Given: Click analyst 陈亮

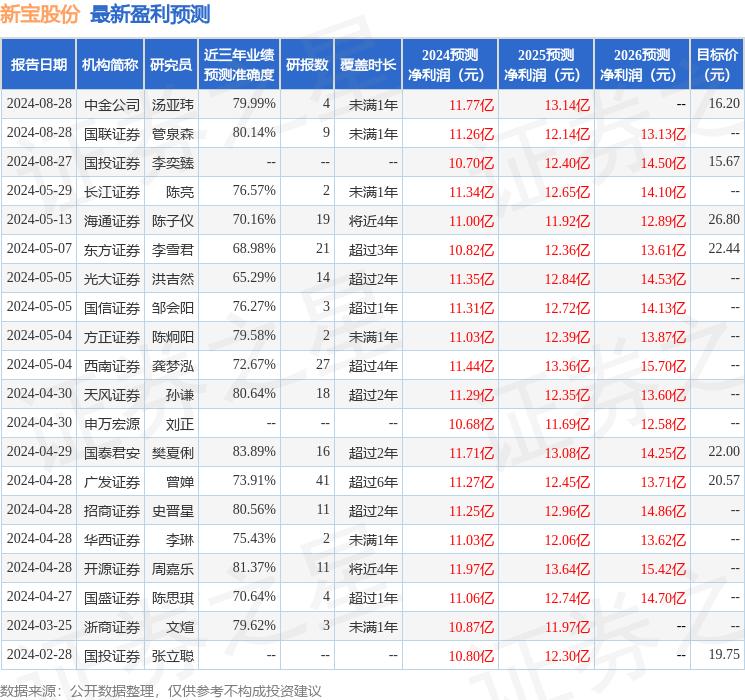Looking at the screenshot, I should pyautogui.click(x=180, y=192).
